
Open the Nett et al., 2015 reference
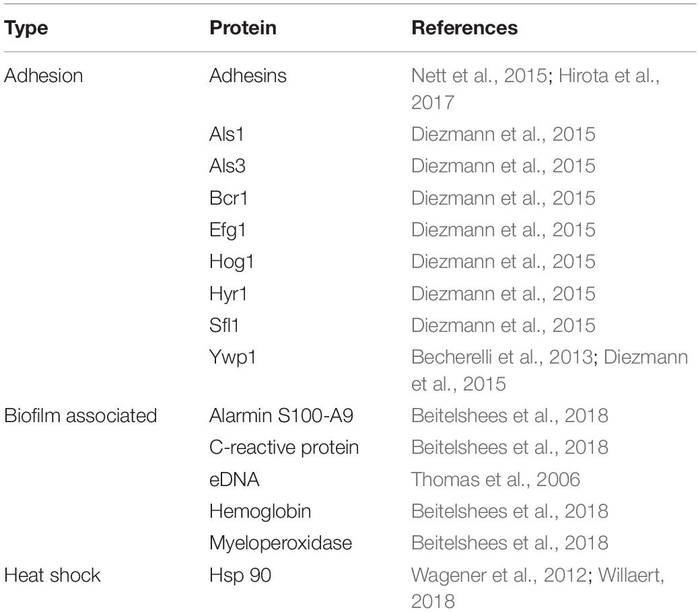479,75
